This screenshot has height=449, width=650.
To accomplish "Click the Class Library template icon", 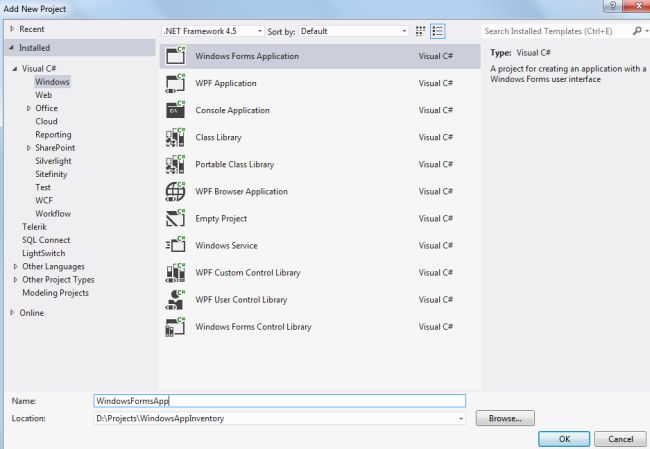I will [x=175, y=137].
